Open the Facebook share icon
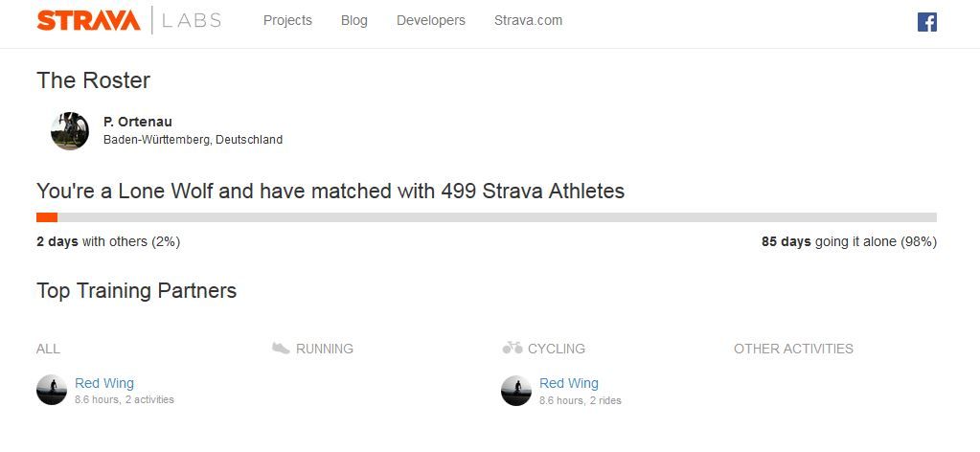 (926, 22)
